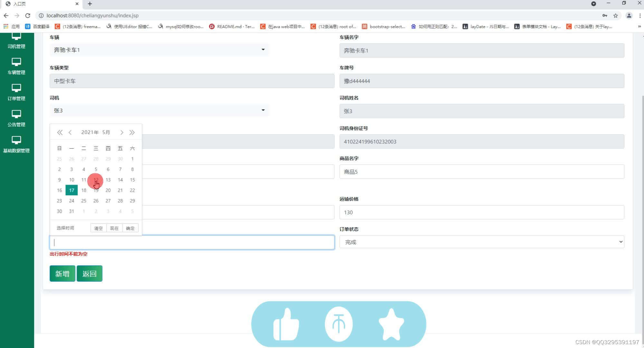
Task: Select day 12 in the calendar
Action: click(96, 180)
